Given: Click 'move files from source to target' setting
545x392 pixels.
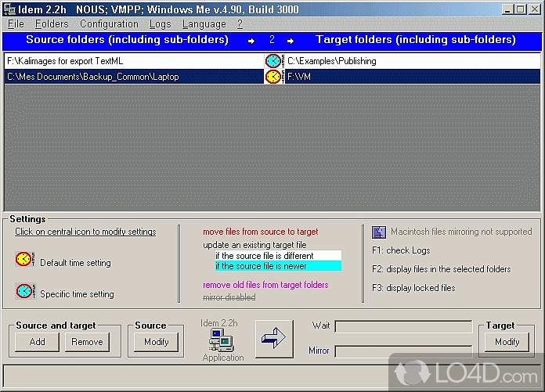Looking at the screenshot, I should [260, 232].
